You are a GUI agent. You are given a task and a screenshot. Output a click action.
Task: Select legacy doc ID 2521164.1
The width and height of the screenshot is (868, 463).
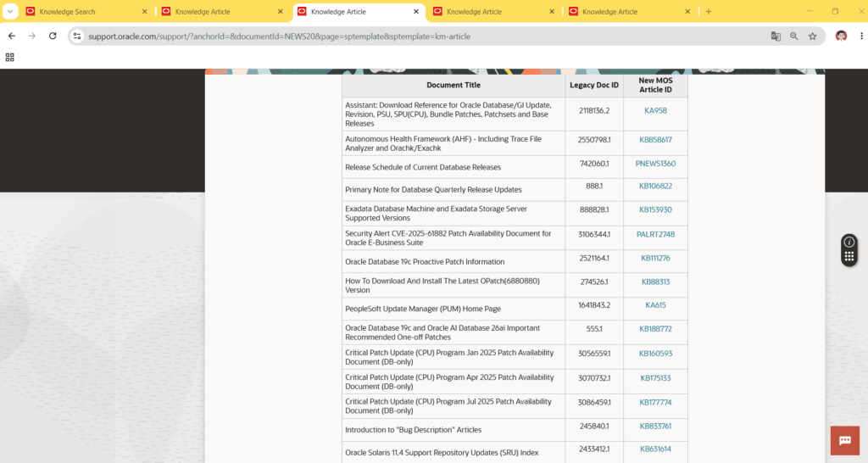594,258
